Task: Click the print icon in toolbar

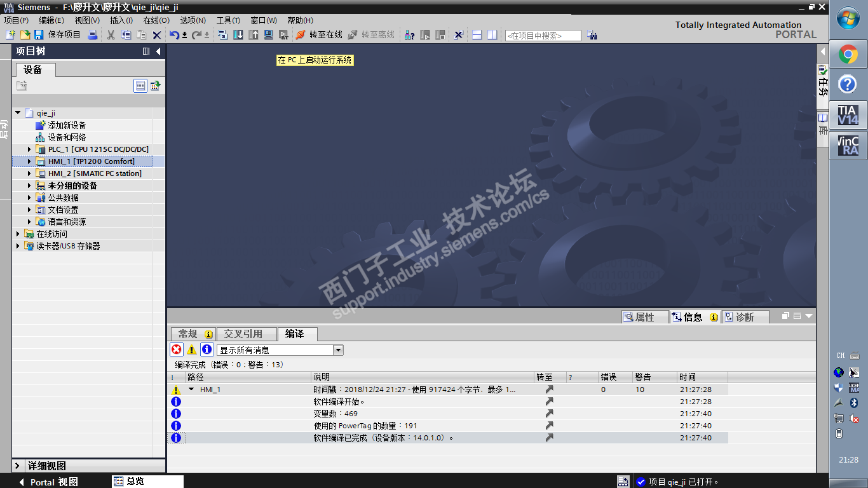Action: tap(92, 35)
